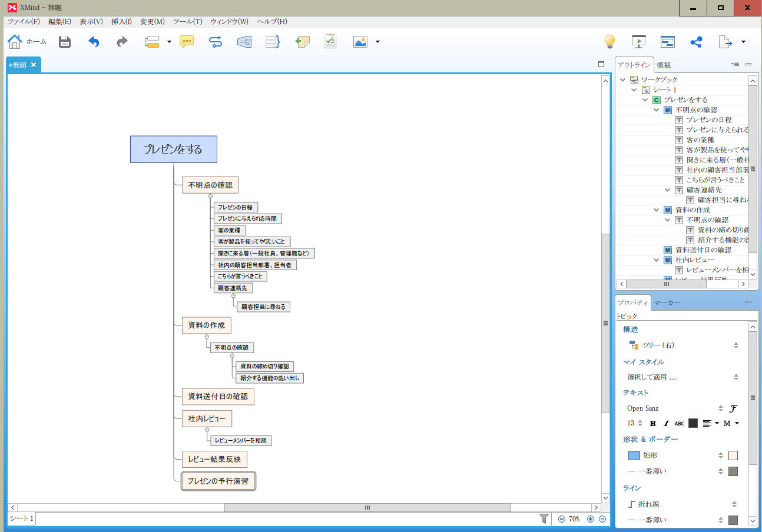Collapse the 顧客連絡先 subtopic on the canvas
Image resolution: width=762 pixels, height=532 pixels.
click(234, 296)
